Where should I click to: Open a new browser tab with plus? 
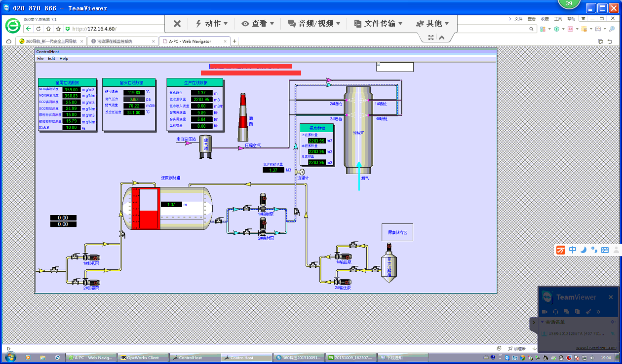234,41
